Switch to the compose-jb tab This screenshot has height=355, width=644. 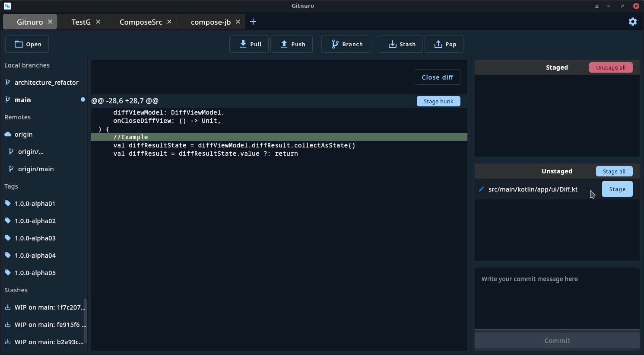pyautogui.click(x=211, y=22)
